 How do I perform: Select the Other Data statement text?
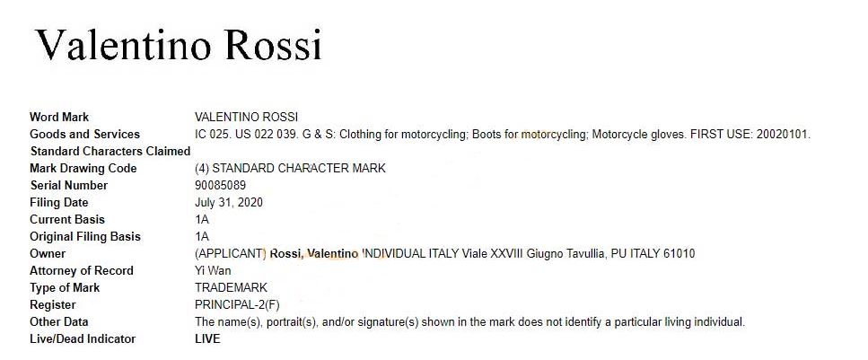[470, 321]
